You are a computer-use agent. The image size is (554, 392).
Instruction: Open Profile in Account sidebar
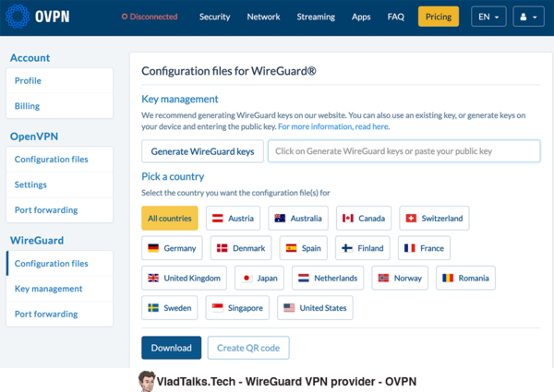coord(59,81)
